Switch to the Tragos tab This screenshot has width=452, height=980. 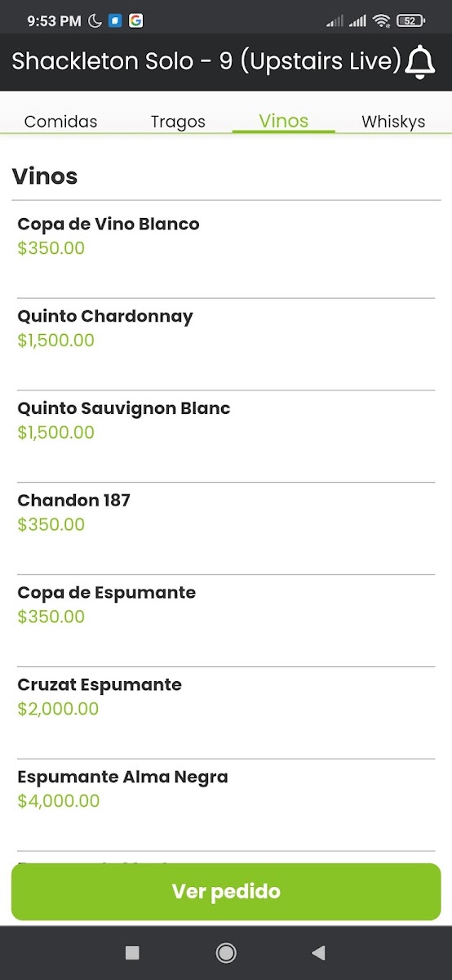pos(178,122)
